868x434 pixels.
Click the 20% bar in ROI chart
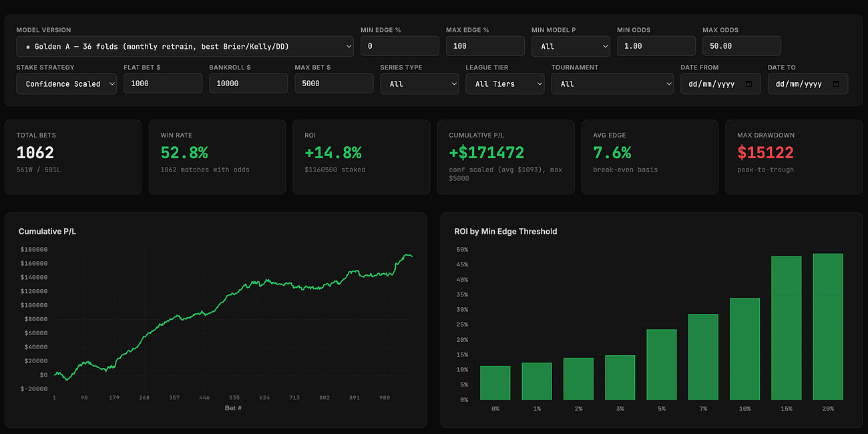828,327
